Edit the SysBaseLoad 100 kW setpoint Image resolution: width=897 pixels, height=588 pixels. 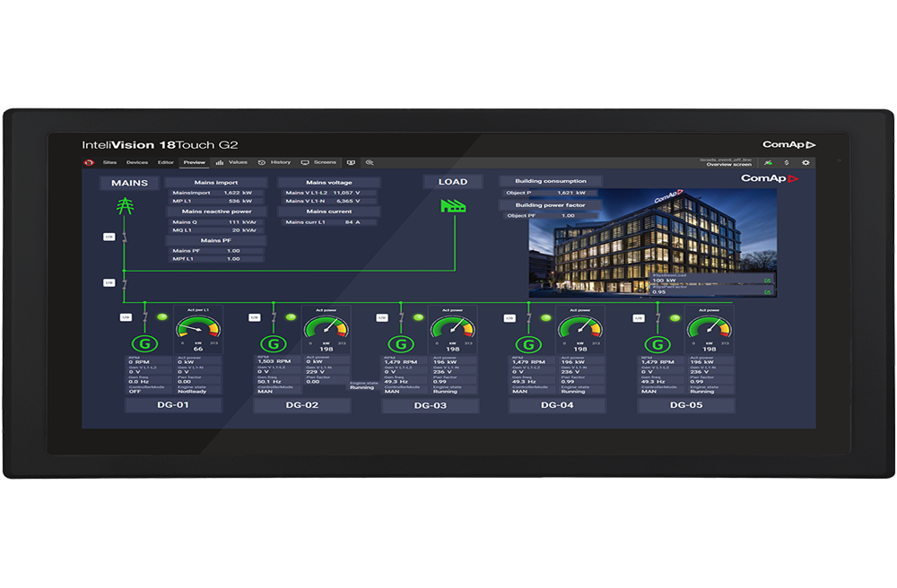(x=768, y=281)
